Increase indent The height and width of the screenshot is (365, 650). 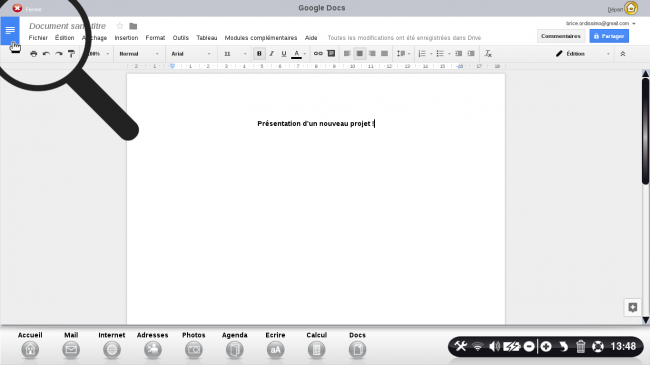click(x=471, y=54)
